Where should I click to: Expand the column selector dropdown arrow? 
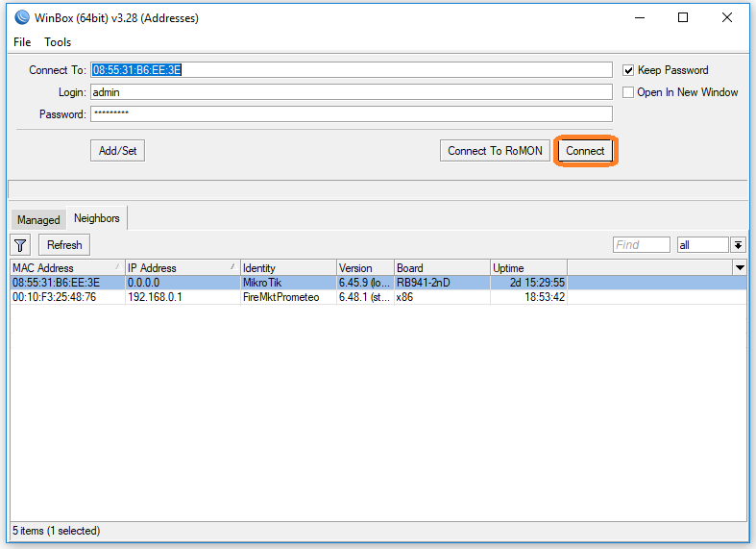[740, 267]
